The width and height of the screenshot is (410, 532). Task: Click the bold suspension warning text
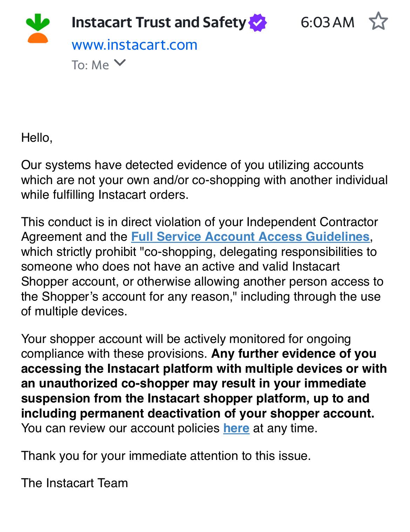point(204,384)
